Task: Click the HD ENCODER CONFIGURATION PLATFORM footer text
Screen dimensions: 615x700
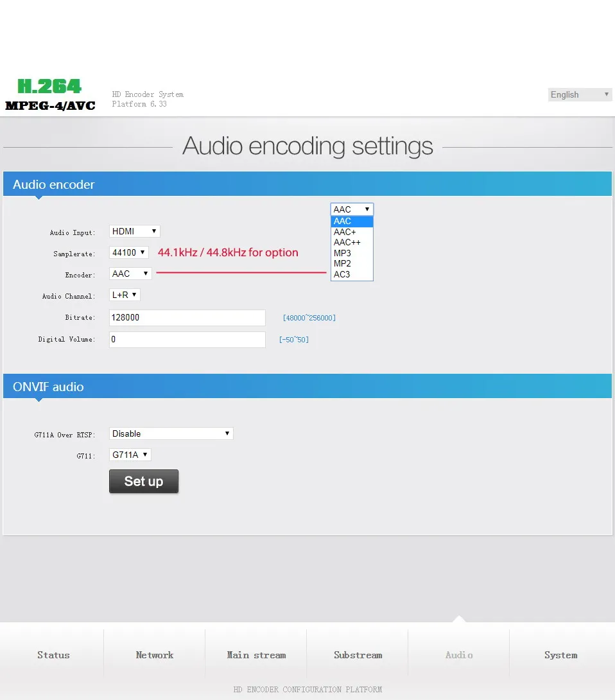Action: point(307,689)
